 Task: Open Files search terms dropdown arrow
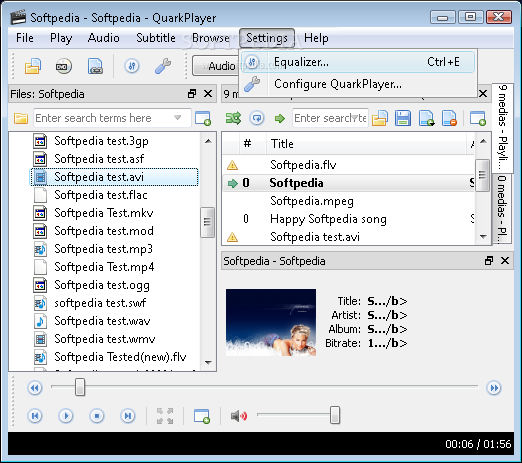(x=177, y=118)
